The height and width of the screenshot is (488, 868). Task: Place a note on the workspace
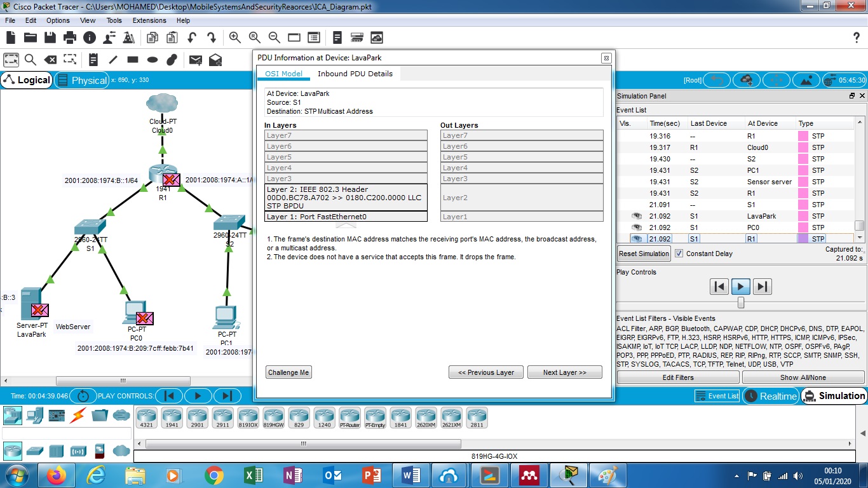(x=93, y=60)
